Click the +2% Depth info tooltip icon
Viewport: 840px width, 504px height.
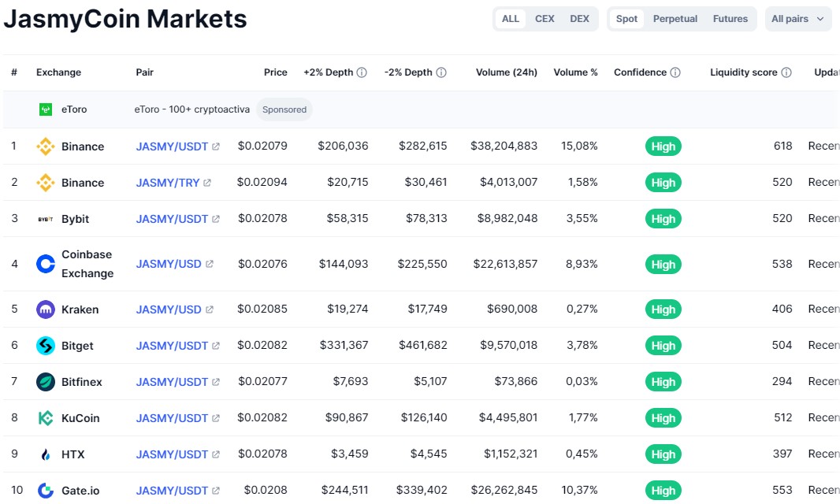(360, 72)
